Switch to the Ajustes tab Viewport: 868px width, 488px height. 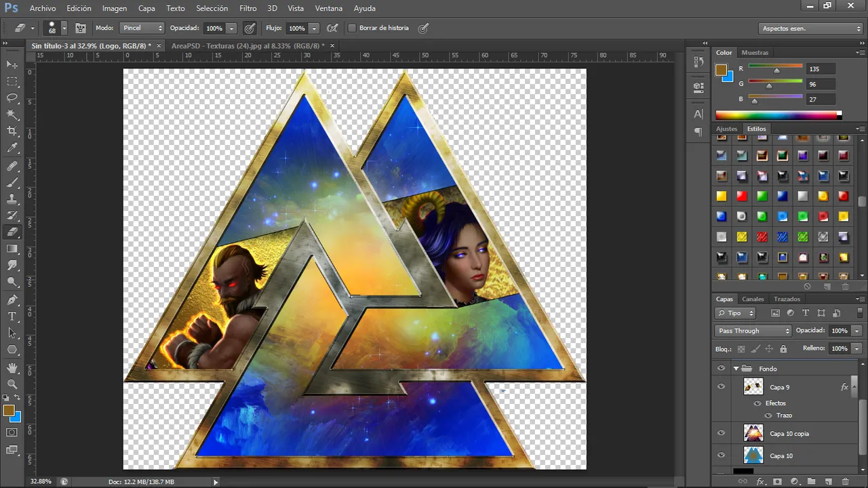tap(726, 129)
